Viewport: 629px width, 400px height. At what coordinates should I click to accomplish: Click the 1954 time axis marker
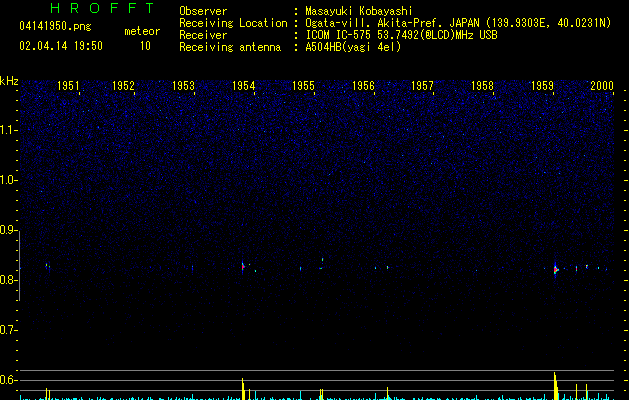click(243, 86)
